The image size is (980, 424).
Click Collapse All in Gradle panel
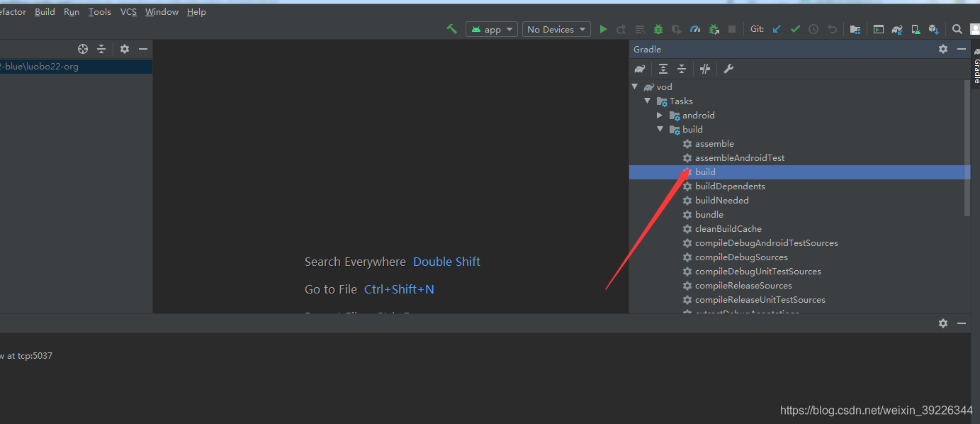[682, 69]
